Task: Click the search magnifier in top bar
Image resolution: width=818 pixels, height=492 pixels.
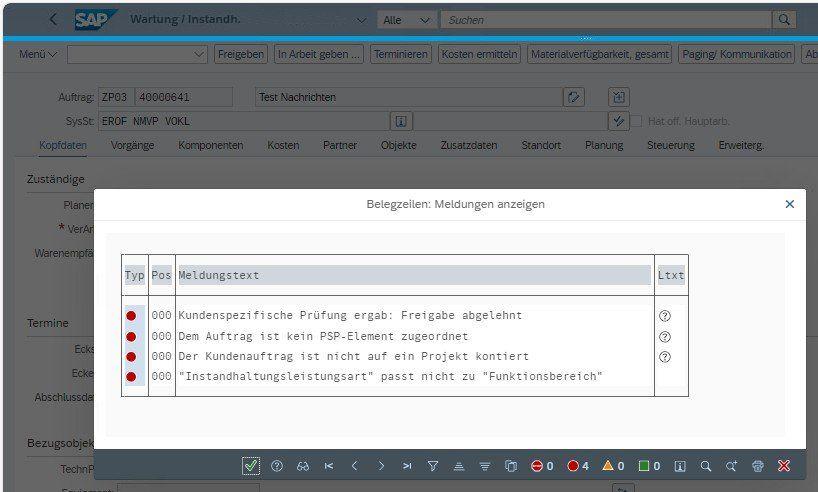Action: (x=784, y=20)
